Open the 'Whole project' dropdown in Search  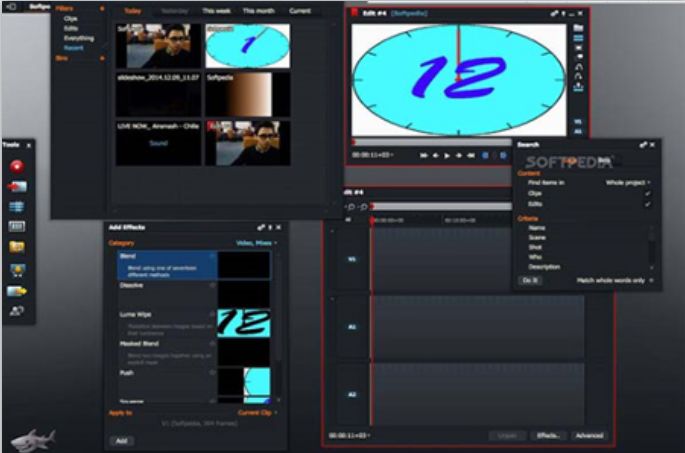628,183
